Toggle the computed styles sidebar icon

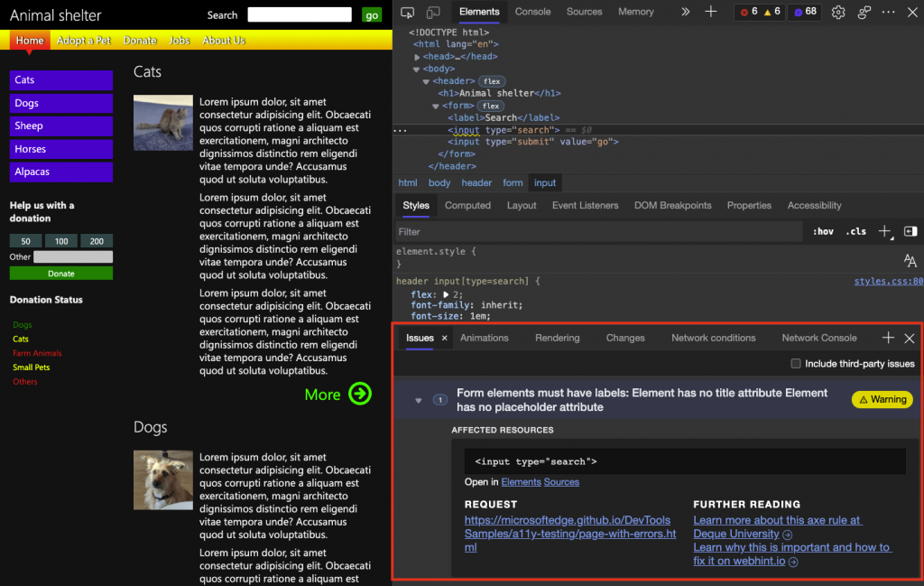tap(910, 232)
